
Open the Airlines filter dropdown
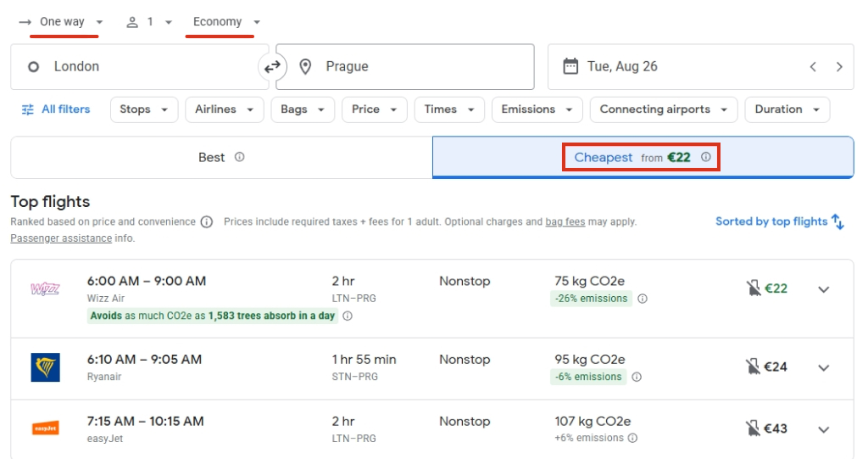pos(224,109)
